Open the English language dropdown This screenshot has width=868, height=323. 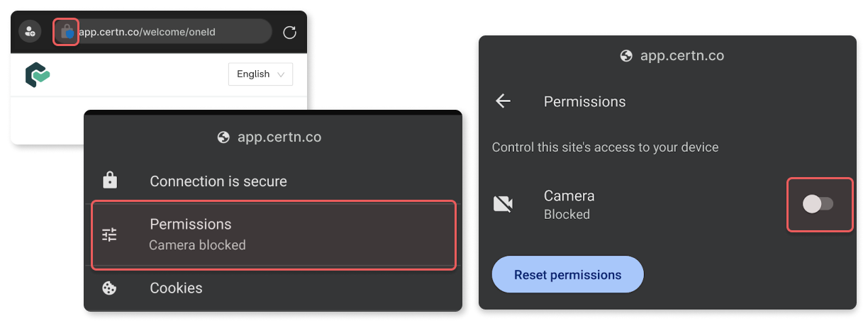tap(260, 74)
